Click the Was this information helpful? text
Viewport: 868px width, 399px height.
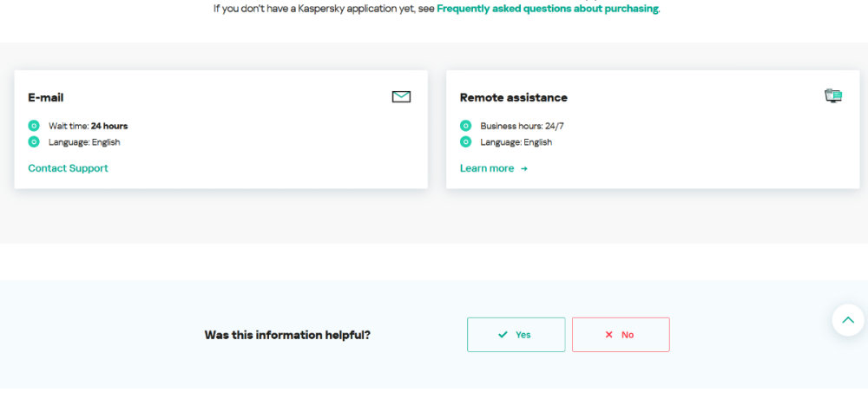click(287, 335)
